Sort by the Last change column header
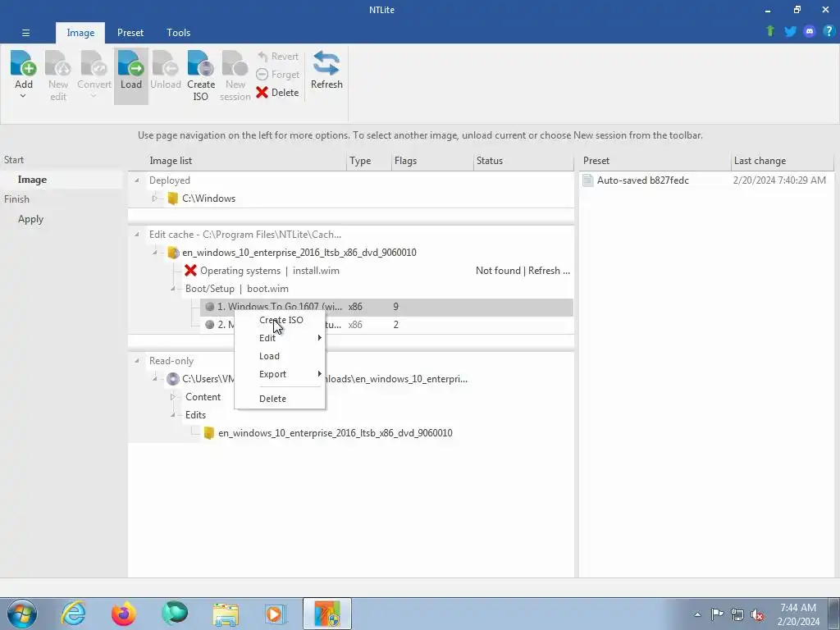Screen dimensions: 840x630 click(782, 161)
